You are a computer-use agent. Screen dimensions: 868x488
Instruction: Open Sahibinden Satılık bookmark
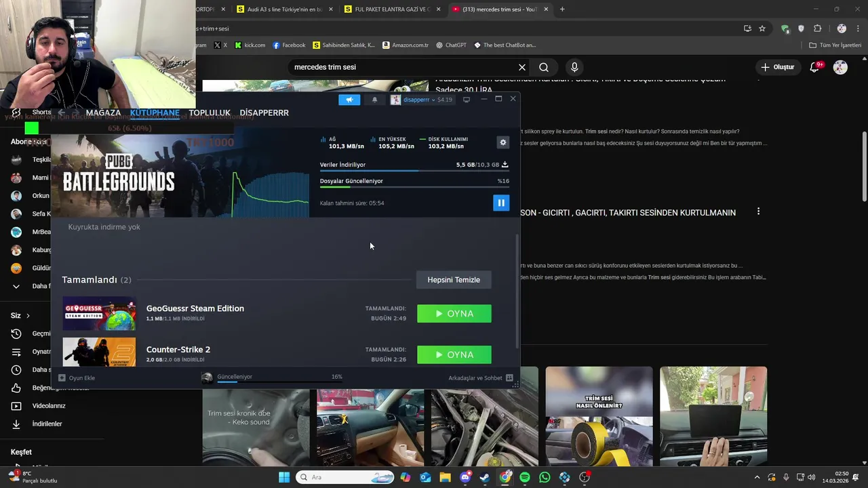[x=344, y=45]
